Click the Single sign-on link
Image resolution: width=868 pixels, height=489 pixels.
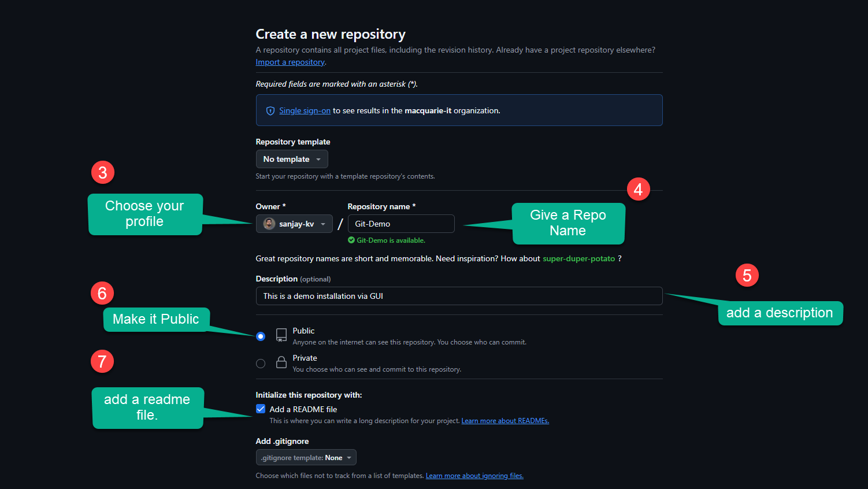click(x=305, y=110)
